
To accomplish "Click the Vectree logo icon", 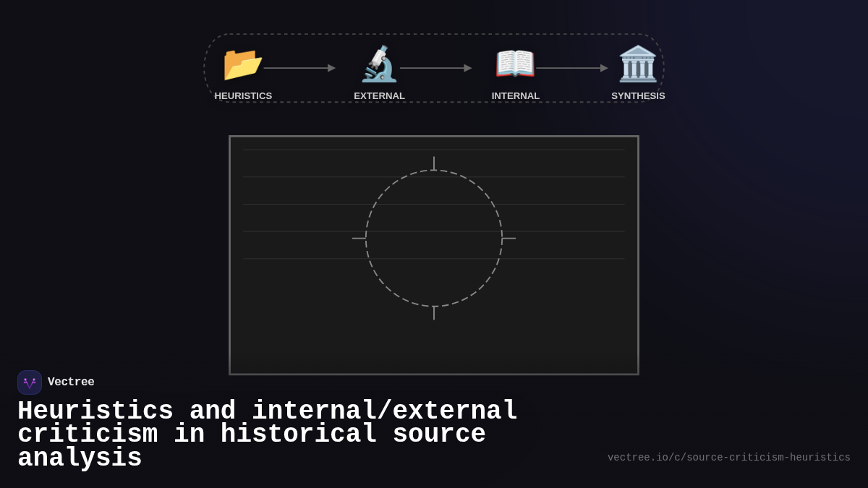I will pyautogui.click(x=30, y=382).
